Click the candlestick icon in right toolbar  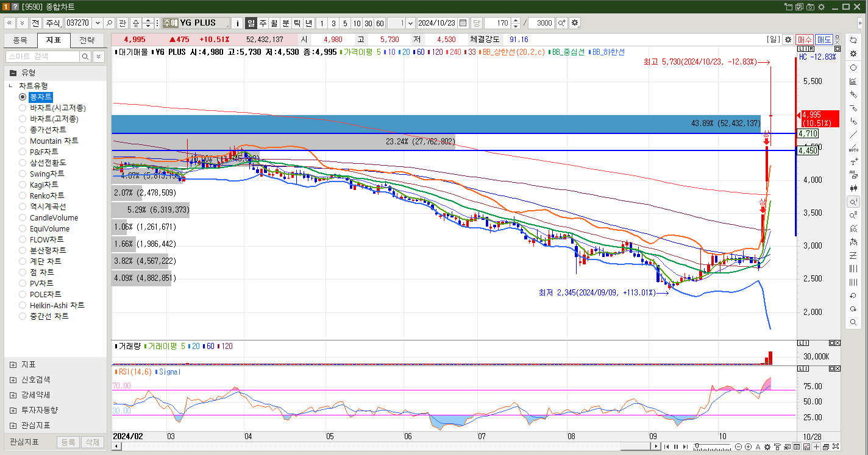(x=853, y=188)
